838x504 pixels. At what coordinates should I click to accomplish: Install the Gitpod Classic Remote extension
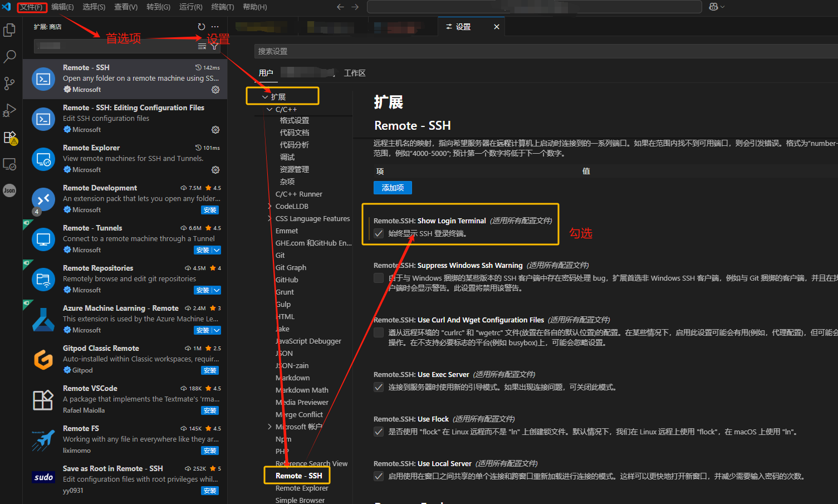[210, 370]
